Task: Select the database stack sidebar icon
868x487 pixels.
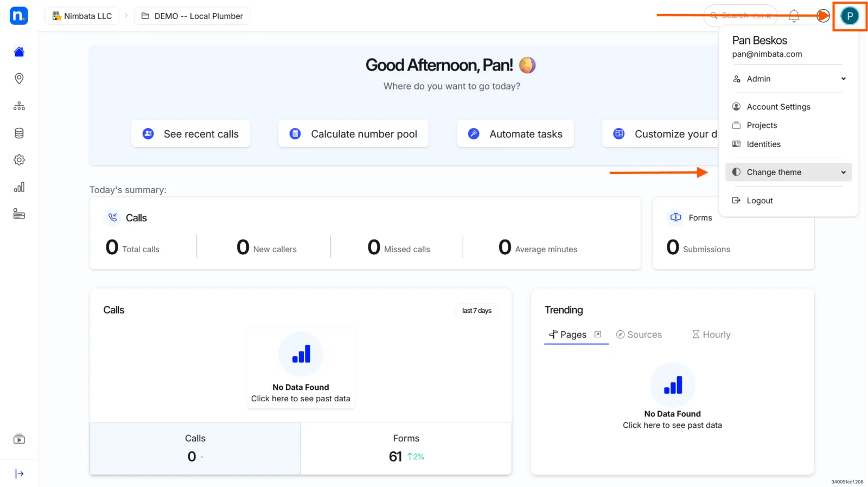Action: pos(19,133)
